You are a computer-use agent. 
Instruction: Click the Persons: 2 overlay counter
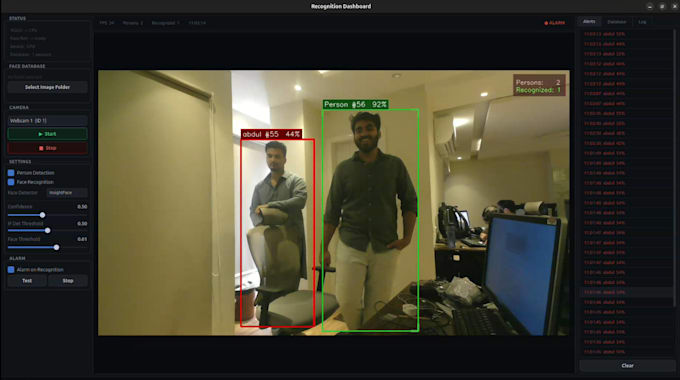tap(538, 82)
